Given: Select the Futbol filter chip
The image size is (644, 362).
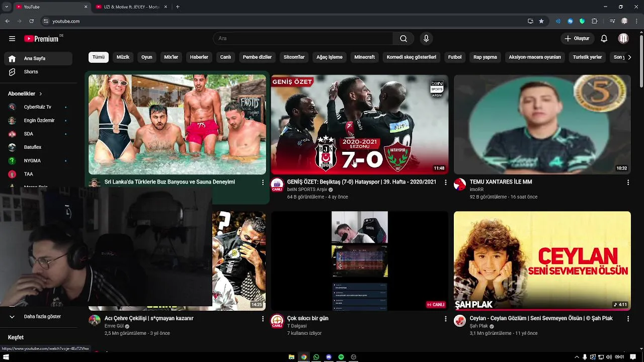Looking at the screenshot, I should 455,57.
